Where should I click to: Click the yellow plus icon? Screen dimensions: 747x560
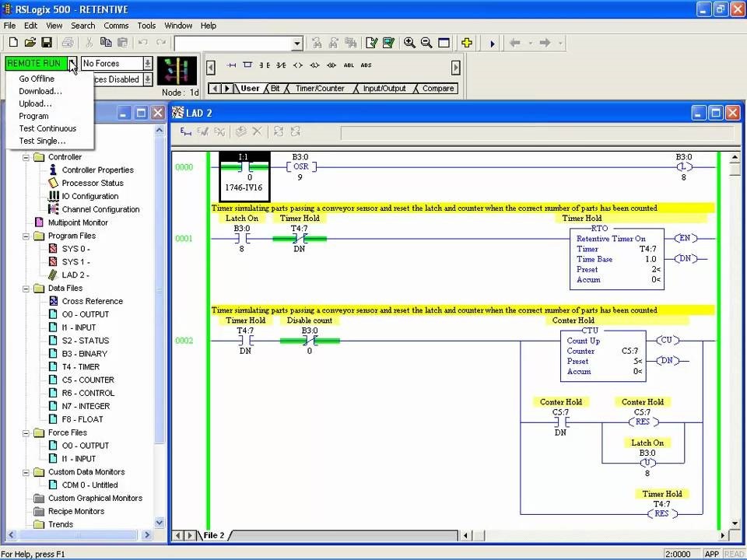[467, 43]
